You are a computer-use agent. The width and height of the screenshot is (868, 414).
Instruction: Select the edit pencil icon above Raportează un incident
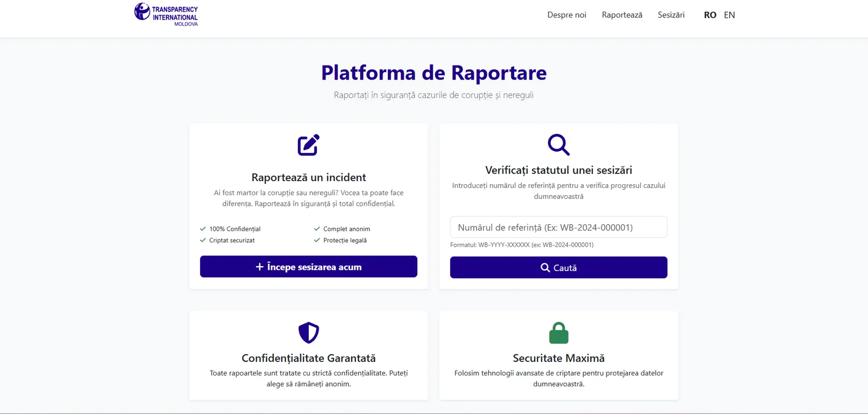point(309,145)
